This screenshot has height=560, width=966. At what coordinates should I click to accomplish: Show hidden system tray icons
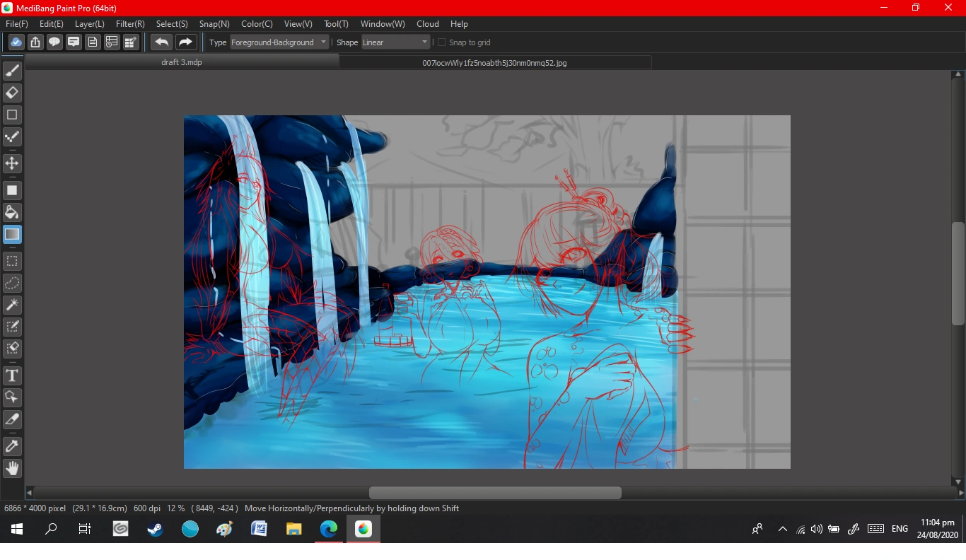tap(782, 528)
